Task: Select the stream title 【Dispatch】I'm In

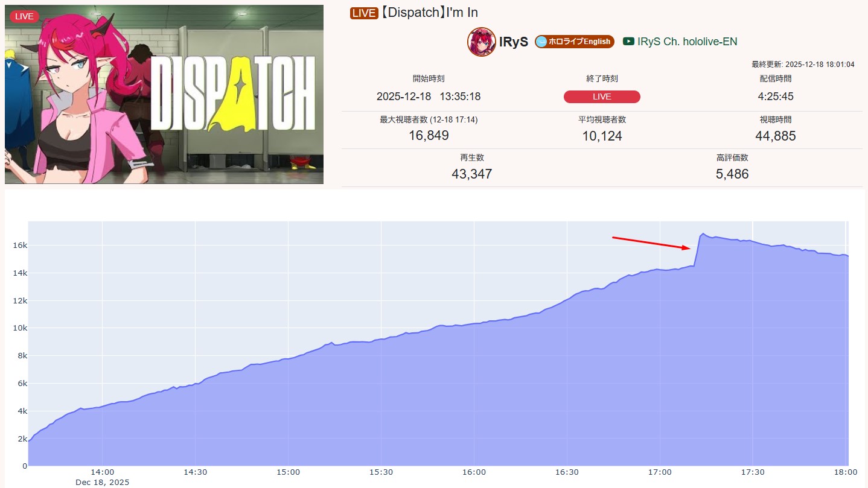Action: [x=429, y=13]
